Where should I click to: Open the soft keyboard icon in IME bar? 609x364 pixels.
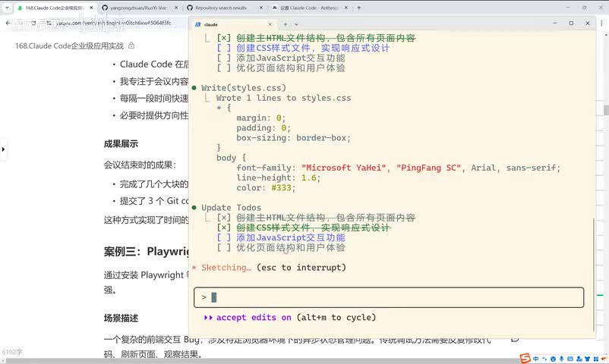pyautogui.click(x=570, y=359)
